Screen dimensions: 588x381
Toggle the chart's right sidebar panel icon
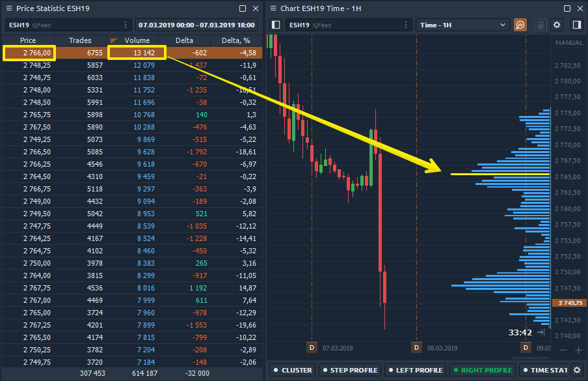576,25
